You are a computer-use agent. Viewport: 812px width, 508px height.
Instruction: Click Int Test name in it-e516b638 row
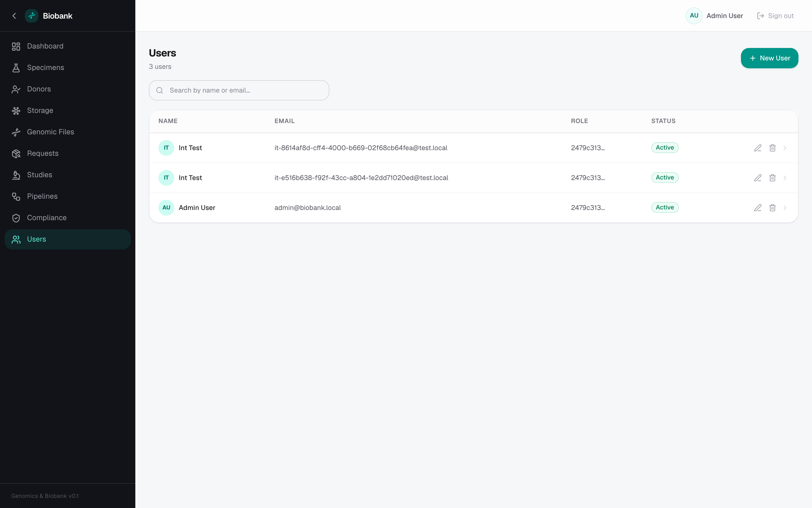click(190, 178)
